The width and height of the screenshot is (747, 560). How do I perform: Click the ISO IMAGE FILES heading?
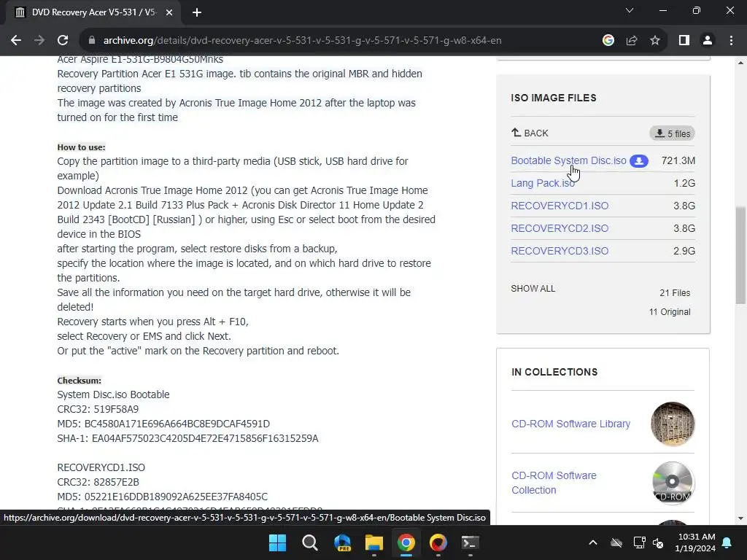pyautogui.click(x=554, y=98)
